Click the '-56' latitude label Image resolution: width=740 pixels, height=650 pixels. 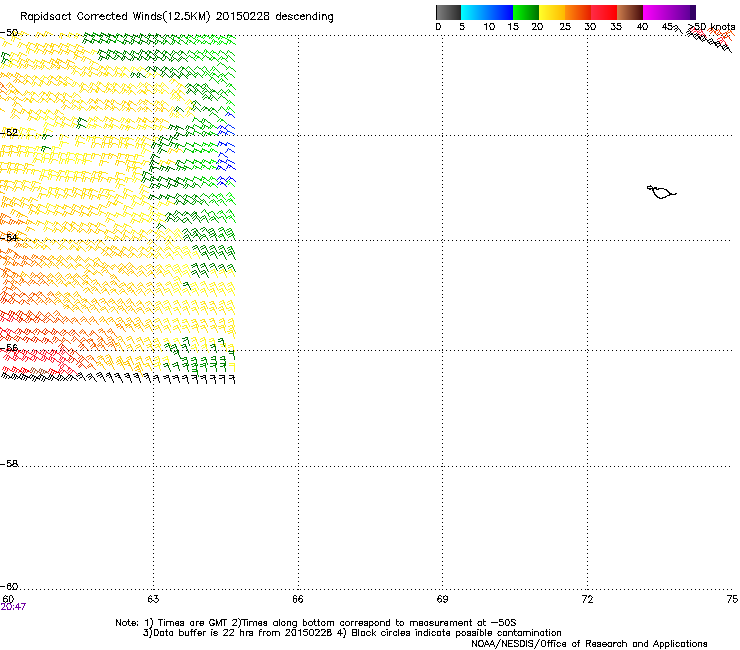[x=9, y=347]
